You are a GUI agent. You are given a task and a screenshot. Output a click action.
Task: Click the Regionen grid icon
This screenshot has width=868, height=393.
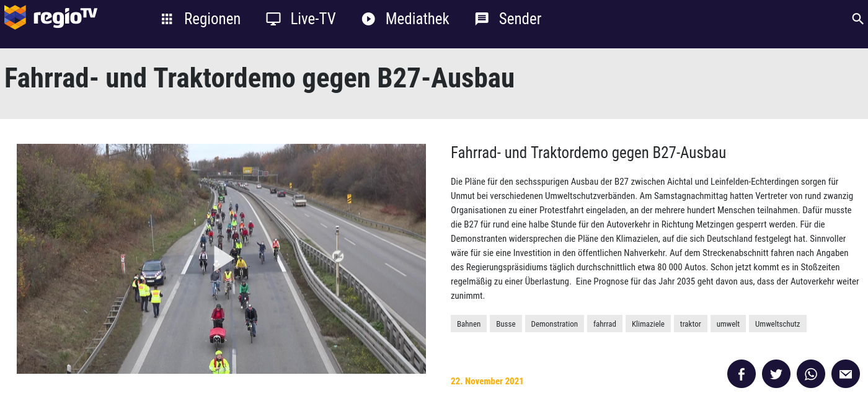pyautogui.click(x=167, y=19)
